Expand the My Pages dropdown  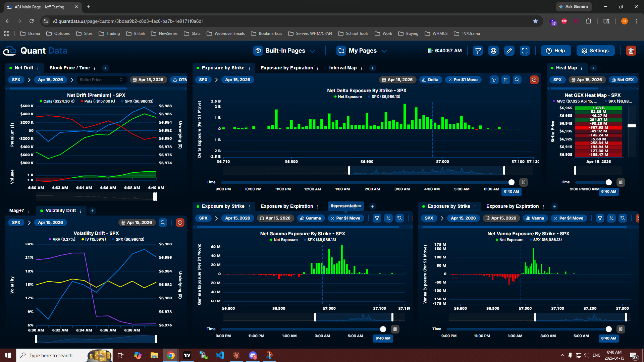362,51
